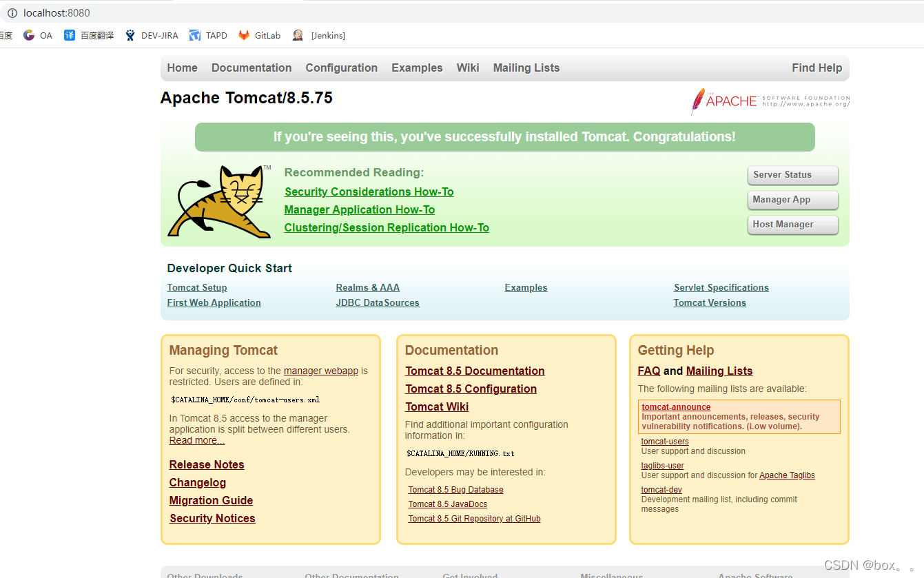Open Tomcat 8.5 Bug Database link
This screenshot has height=578, width=924.
456,490
